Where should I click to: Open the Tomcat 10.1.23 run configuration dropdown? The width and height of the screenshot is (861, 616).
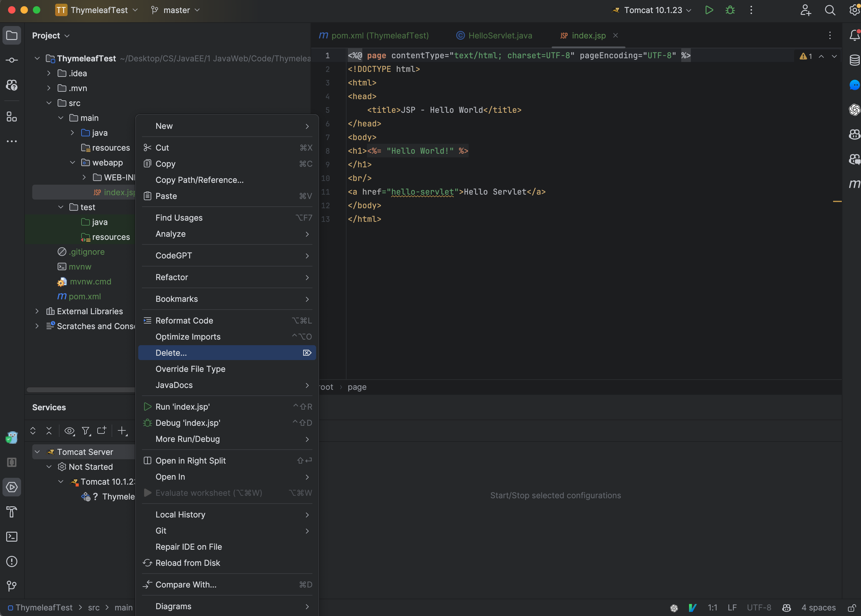pyautogui.click(x=653, y=10)
